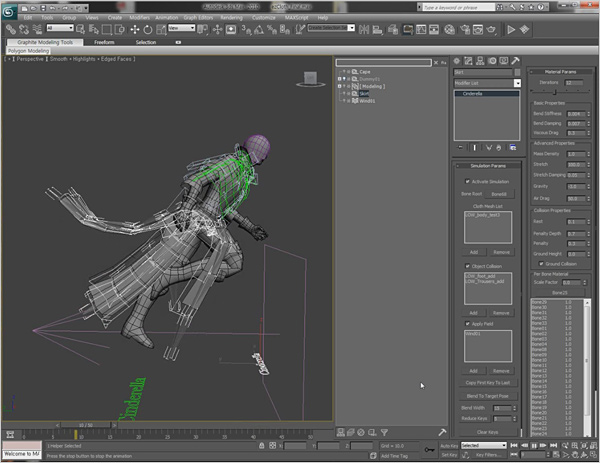Image resolution: width=600 pixels, height=463 pixels.
Task: Click Blend To Target Pose button
Action: 488,396
